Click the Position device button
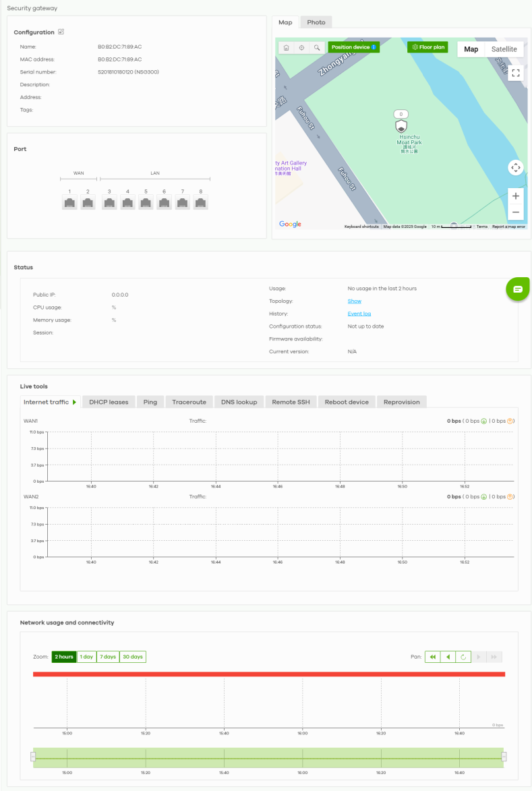532x791 pixels. click(354, 47)
